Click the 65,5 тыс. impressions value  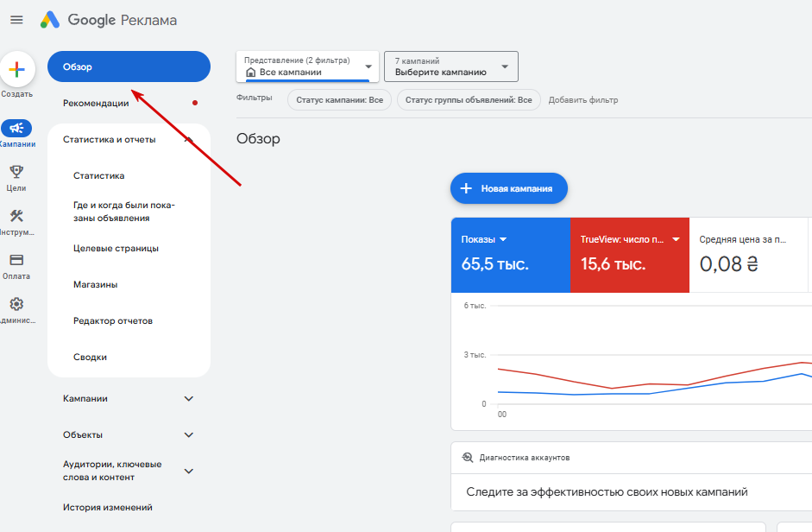pos(495,264)
